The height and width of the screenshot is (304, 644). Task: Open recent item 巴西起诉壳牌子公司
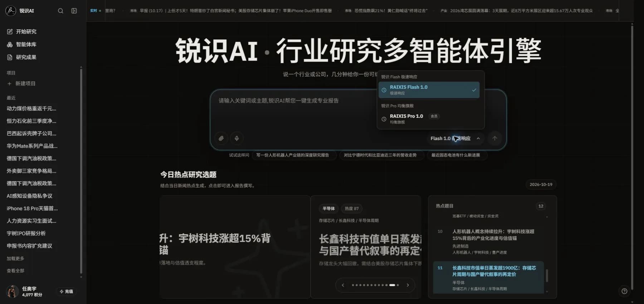click(x=31, y=134)
